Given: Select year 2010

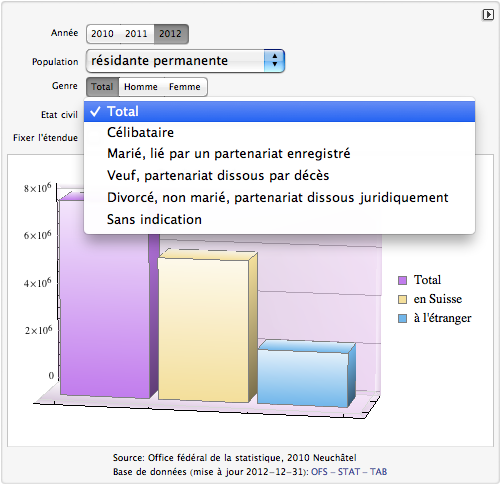Looking at the screenshot, I should coord(103,34).
